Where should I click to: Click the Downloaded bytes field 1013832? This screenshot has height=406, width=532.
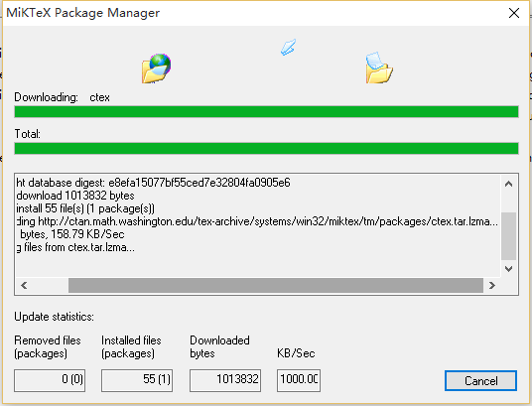point(225,380)
